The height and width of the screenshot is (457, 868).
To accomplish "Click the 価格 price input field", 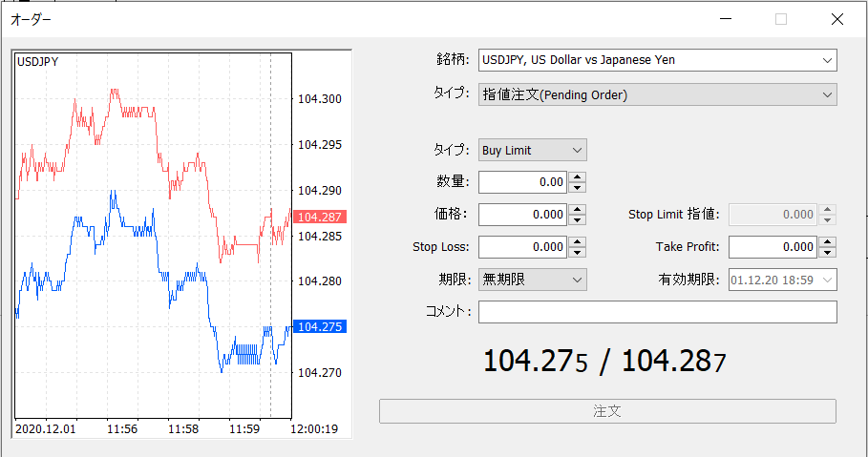I will coord(522,215).
